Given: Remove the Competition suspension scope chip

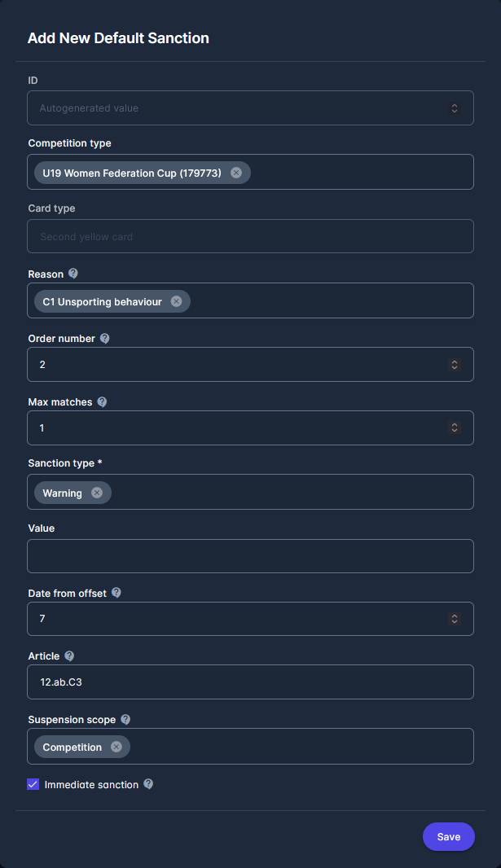Looking at the screenshot, I should point(116,747).
